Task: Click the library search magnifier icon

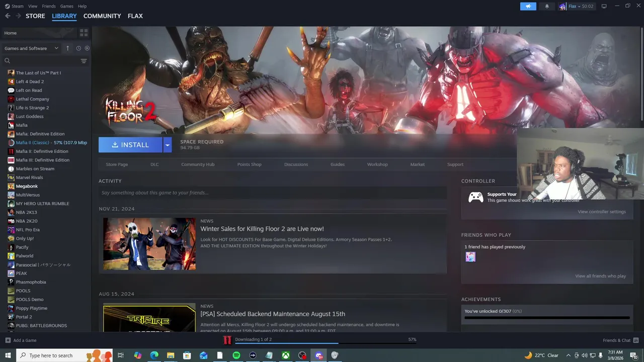Action: pos(8,61)
